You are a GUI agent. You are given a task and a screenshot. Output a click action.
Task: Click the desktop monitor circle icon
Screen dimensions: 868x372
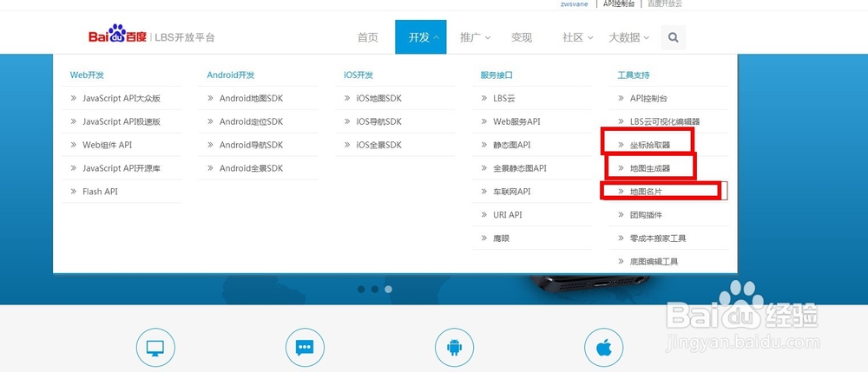(x=155, y=348)
